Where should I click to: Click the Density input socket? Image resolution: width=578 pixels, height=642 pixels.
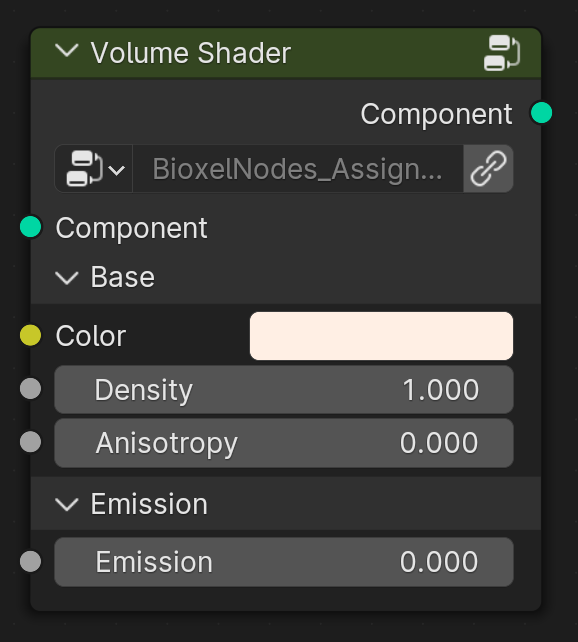(x=31, y=389)
